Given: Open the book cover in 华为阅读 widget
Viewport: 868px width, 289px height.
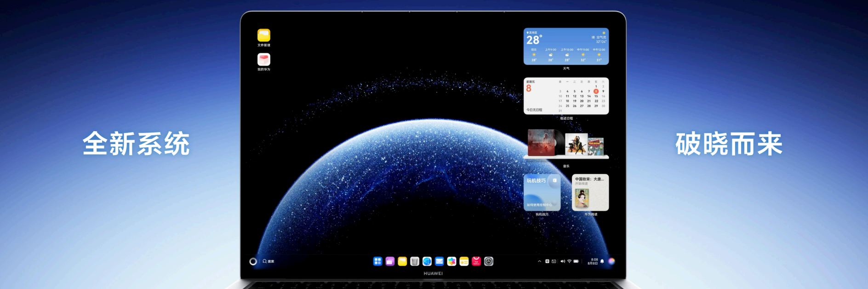Looking at the screenshot, I should coord(582,198).
